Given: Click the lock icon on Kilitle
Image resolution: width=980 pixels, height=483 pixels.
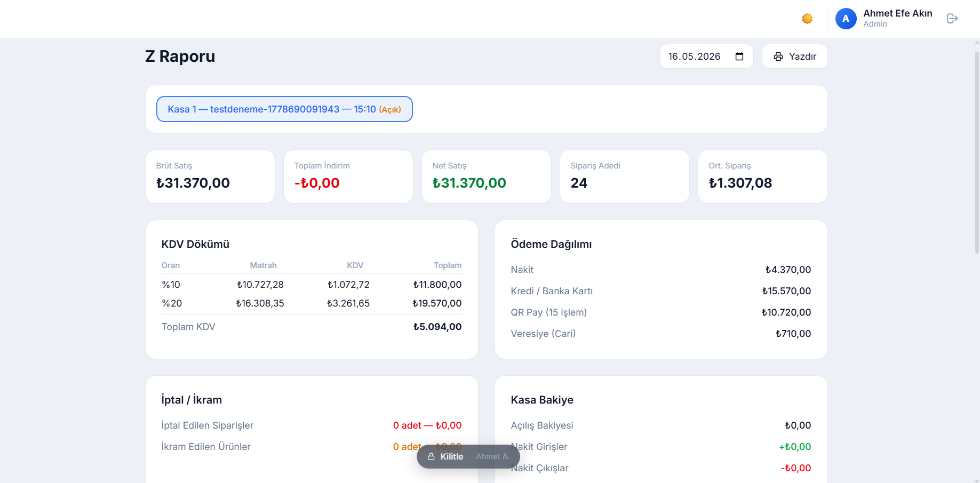Looking at the screenshot, I should click(431, 457).
